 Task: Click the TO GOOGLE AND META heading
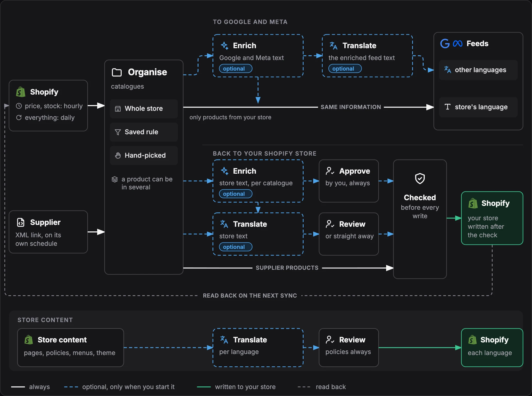coord(250,22)
